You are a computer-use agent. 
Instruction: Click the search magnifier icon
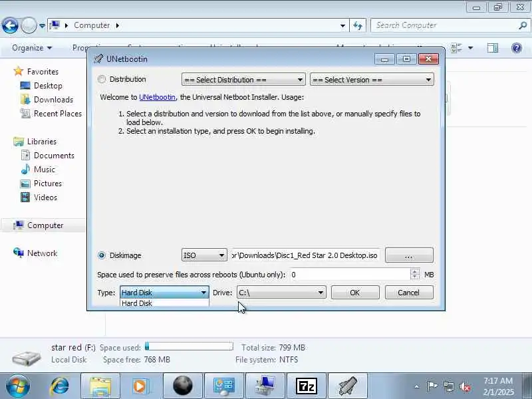(523, 25)
